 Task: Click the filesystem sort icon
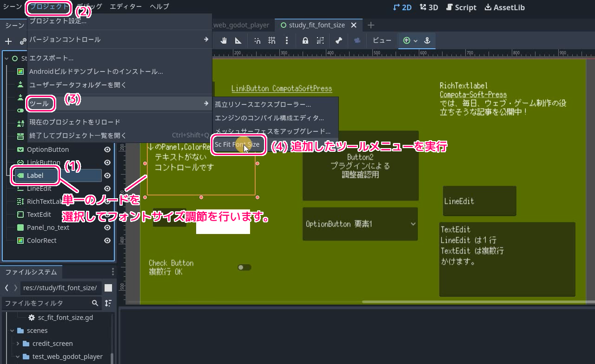pyautogui.click(x=108, y=303)
